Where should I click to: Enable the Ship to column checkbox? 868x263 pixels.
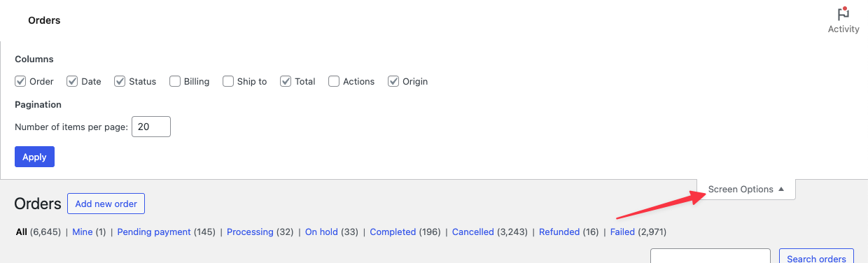pos(228,81)
